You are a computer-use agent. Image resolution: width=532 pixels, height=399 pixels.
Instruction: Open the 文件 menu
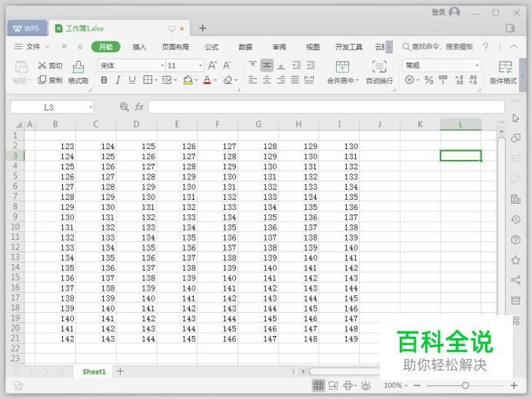(32, 46)
